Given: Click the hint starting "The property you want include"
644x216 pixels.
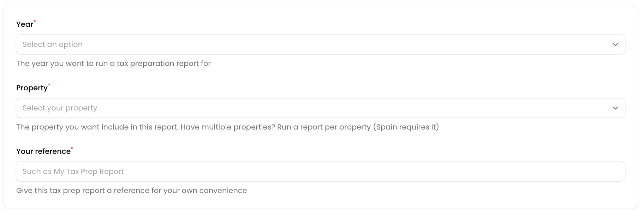Looking at the screenshot, I should tap(97, 127).
